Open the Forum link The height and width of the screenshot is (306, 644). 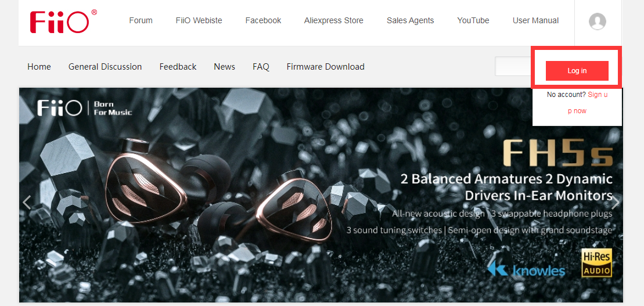[141, 20]
